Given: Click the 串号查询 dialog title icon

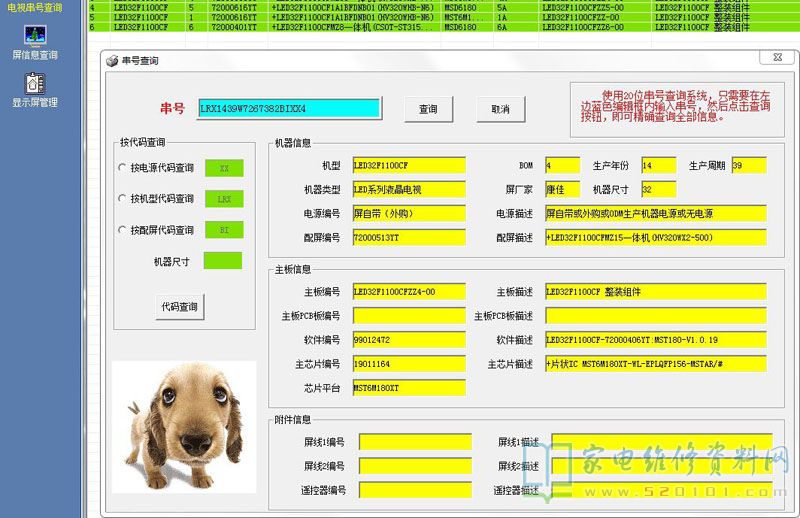Looking at the screenshot, I should tap(113, 61).
